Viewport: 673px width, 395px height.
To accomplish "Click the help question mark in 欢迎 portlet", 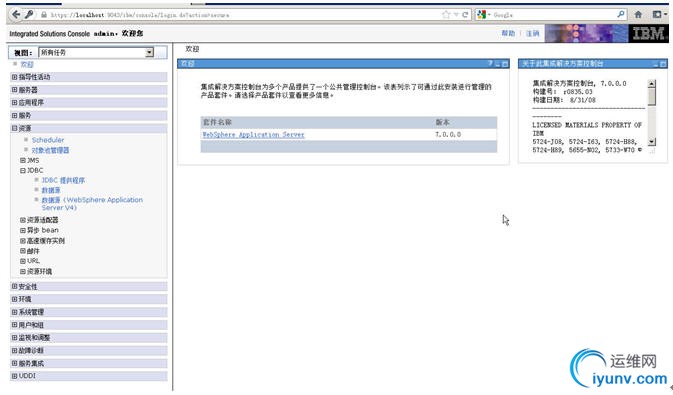I will 490,64.
